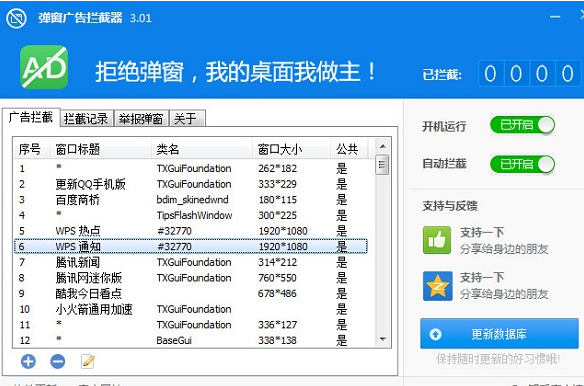The image size is (584, 386).
Task: Select the row 腾讯新闻
Action: (x=191, y=262)
